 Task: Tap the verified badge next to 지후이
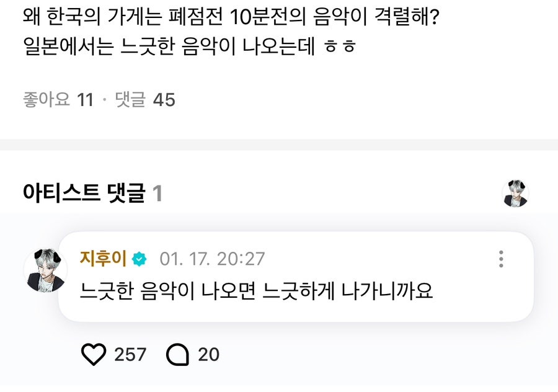click(x=140, y=259)
